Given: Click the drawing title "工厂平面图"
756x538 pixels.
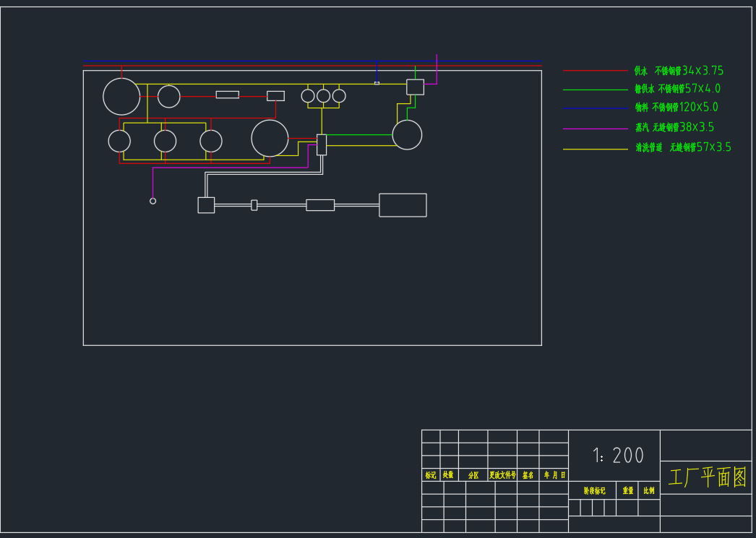Looking at the screenshot, I should (x=708, y=477).
